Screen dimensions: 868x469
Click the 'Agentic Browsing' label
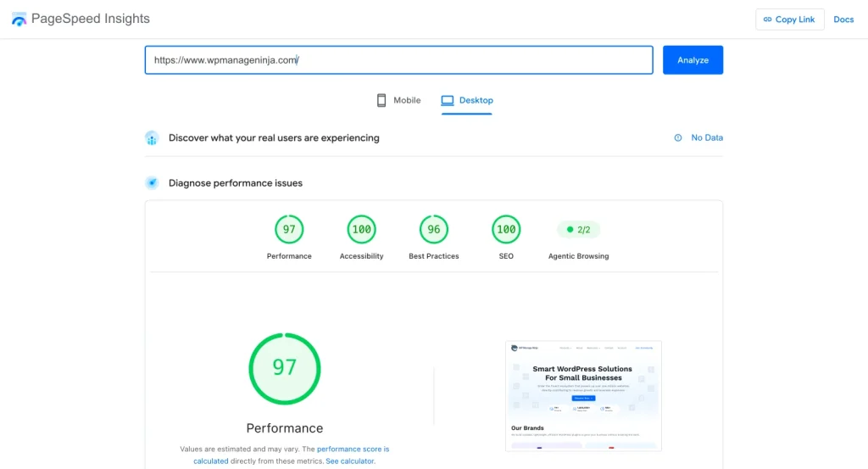578,256
